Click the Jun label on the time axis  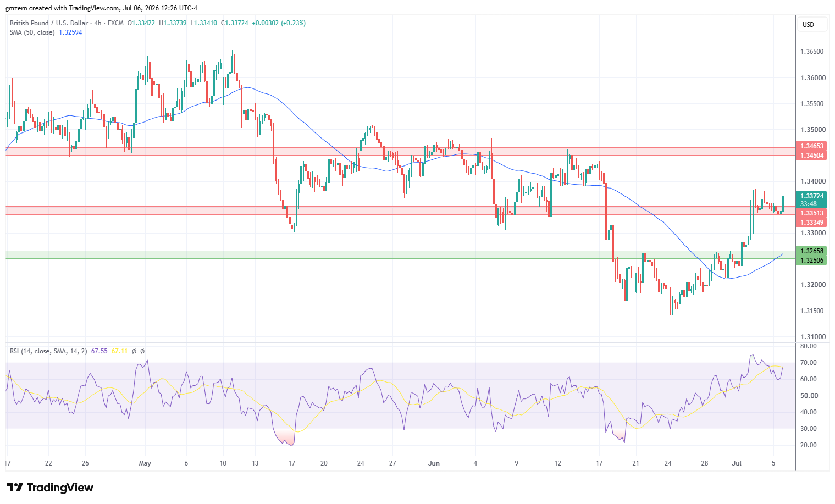pyautogui.click(x=434, y=463)
